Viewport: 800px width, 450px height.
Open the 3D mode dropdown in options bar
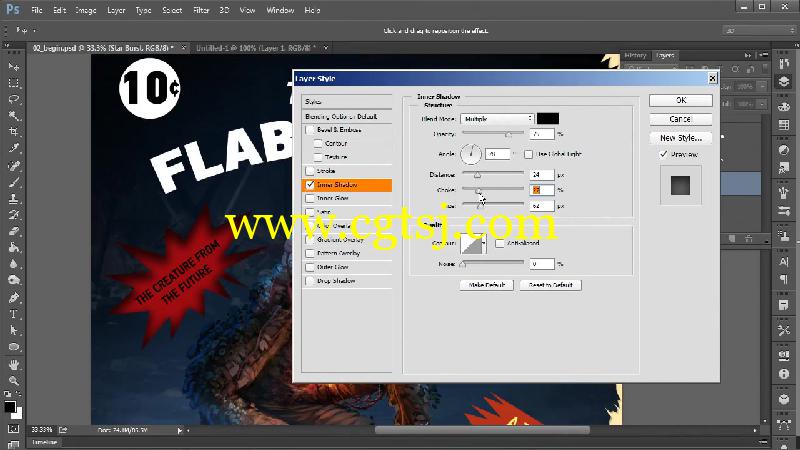(759, 31)
